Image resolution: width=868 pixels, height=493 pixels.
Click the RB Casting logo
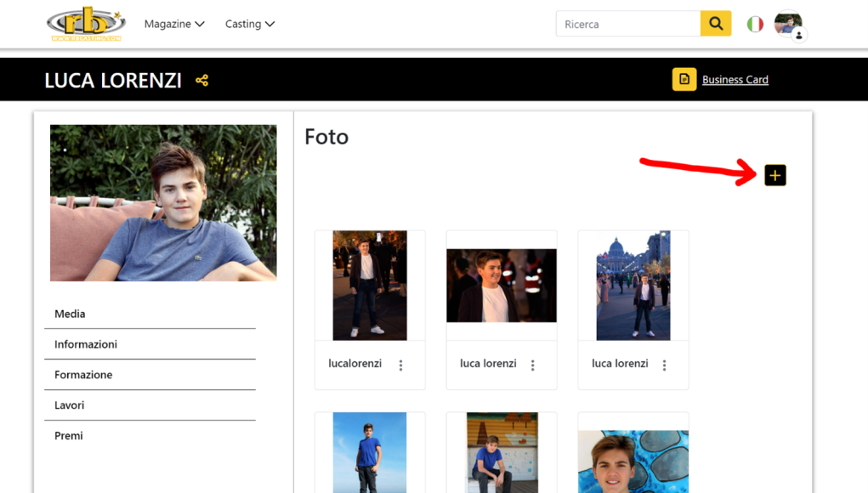point(85,25)
